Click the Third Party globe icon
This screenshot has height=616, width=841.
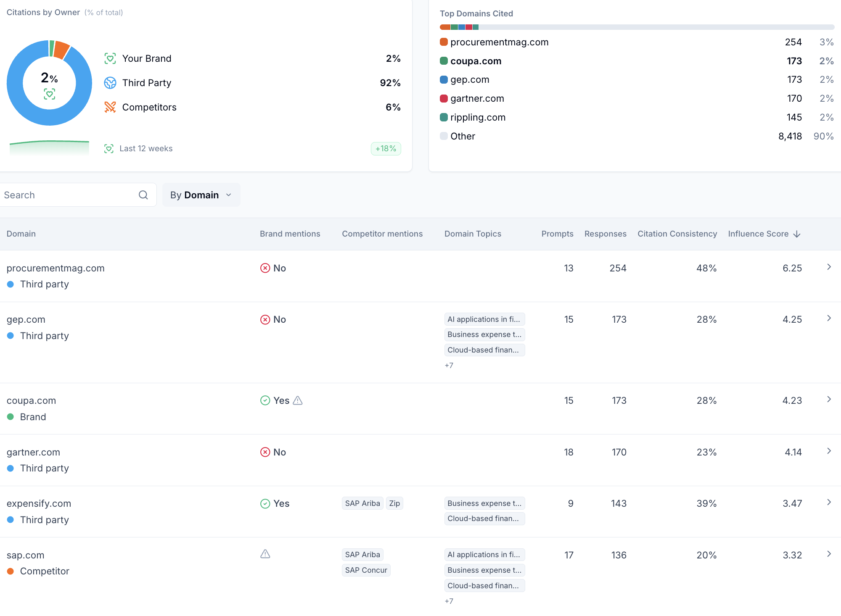[x=110, y=83]
